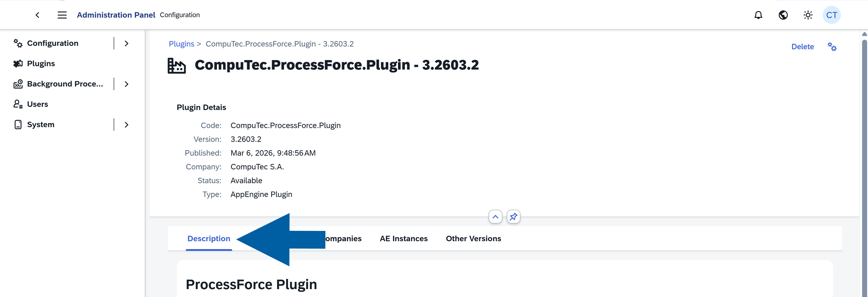Click the status value Available

(246, 180)
